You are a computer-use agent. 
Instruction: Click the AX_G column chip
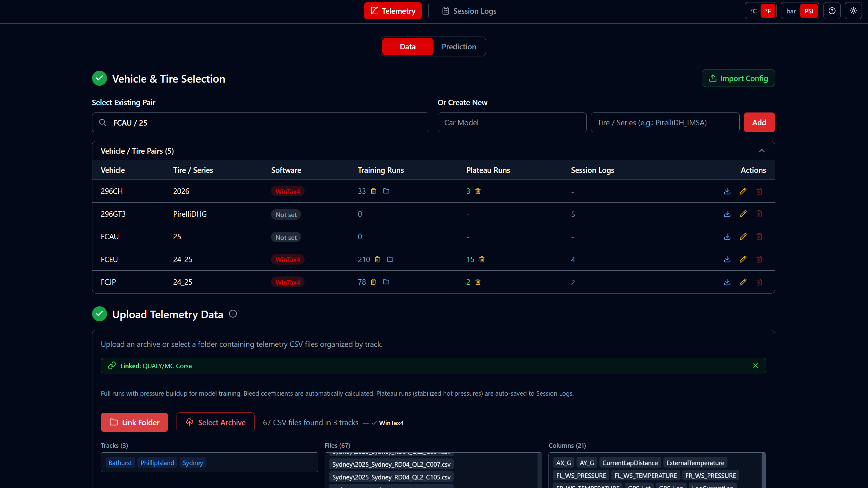(x=563, y=463)
